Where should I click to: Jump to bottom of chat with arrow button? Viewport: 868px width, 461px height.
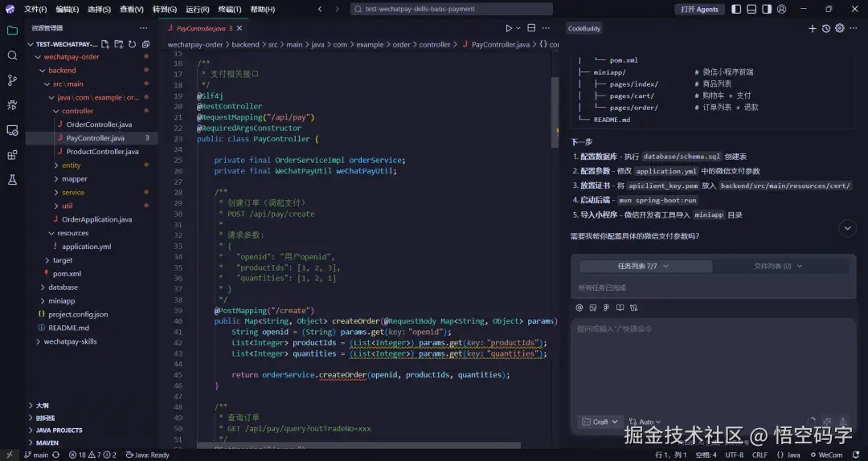point(847,228)
